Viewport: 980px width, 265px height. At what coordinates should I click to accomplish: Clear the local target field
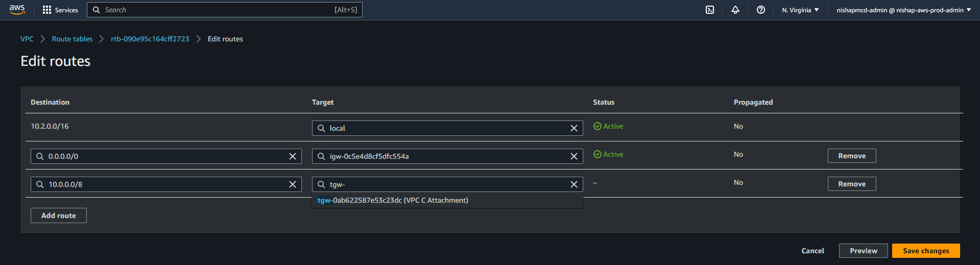coord(573,128)
